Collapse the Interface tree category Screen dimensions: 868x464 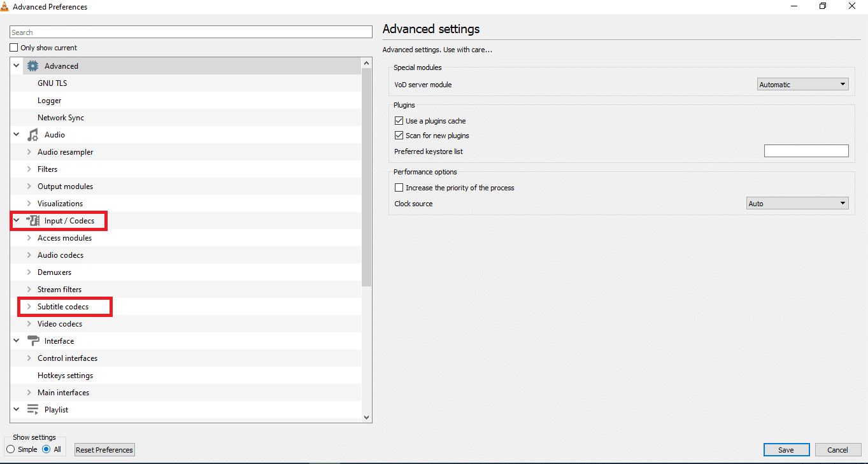[17, 341]
